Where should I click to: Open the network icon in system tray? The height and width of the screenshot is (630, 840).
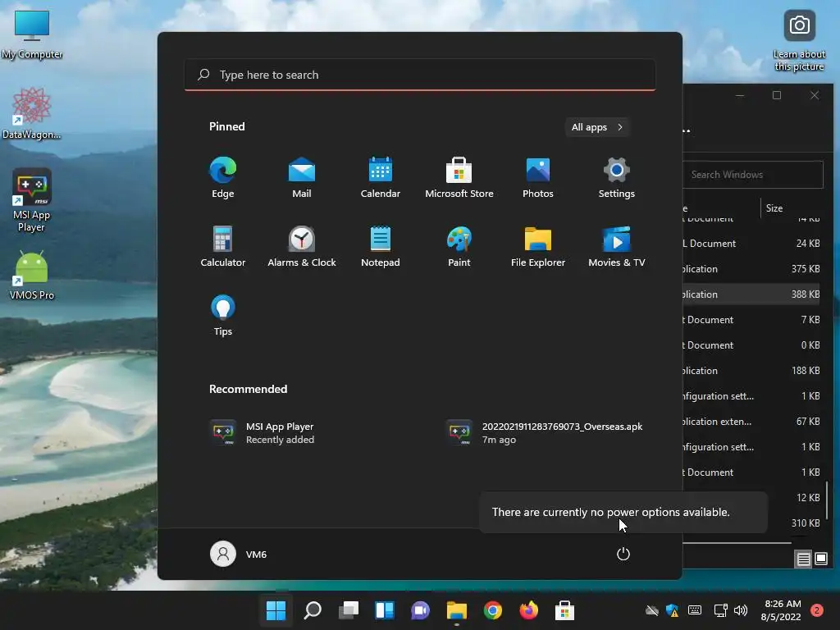(720, 610)
